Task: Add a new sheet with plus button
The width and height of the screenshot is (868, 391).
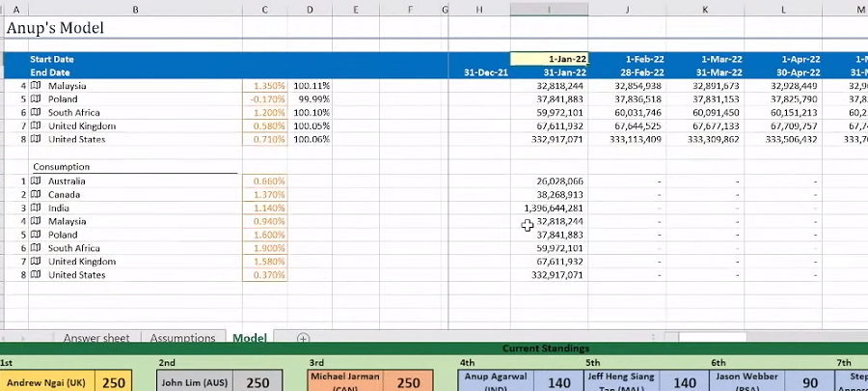Action: coord(303,338)
